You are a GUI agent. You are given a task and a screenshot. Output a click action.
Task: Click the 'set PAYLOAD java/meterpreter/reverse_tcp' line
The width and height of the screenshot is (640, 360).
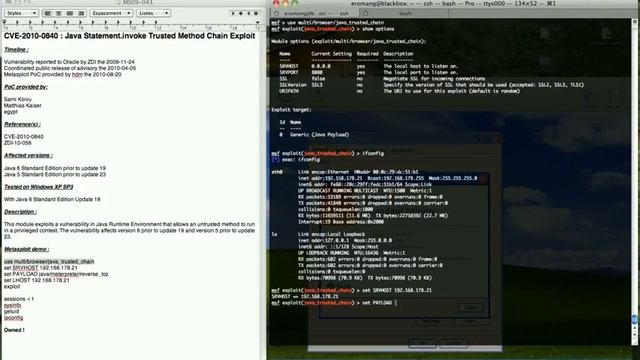(56, 274)
